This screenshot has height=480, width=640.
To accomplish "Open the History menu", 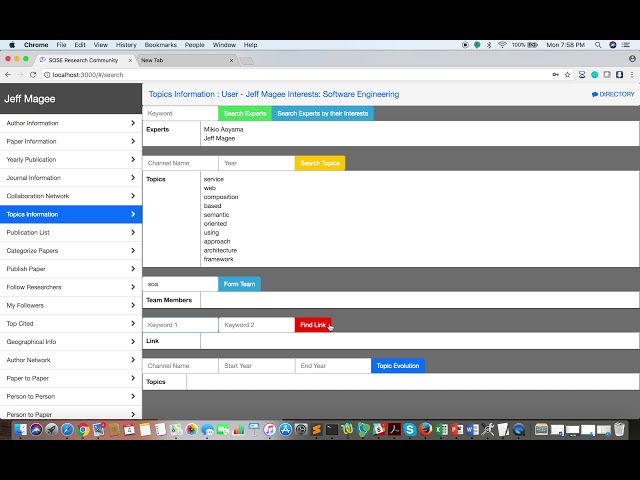I will 126,45.
